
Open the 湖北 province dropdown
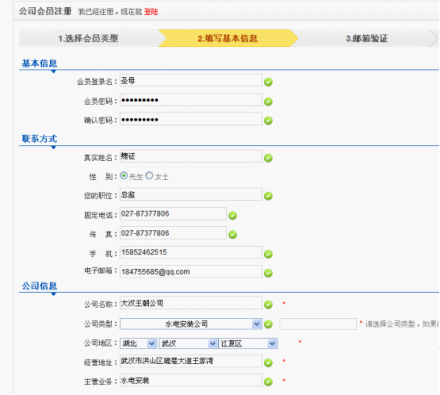point(138,343)
